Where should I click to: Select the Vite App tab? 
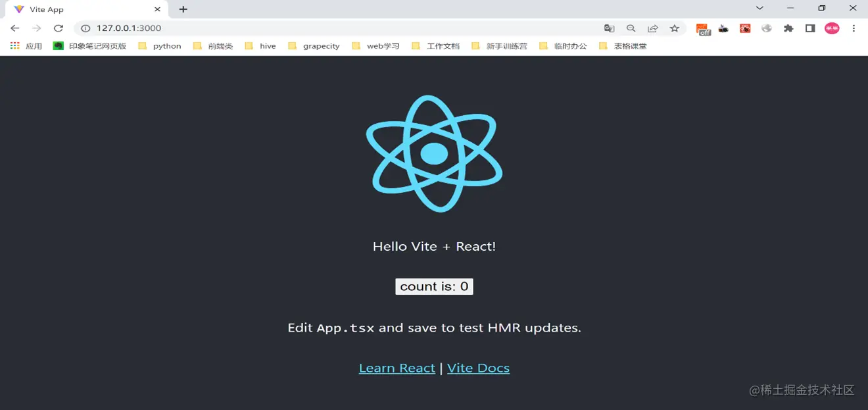tap(85, 9)
